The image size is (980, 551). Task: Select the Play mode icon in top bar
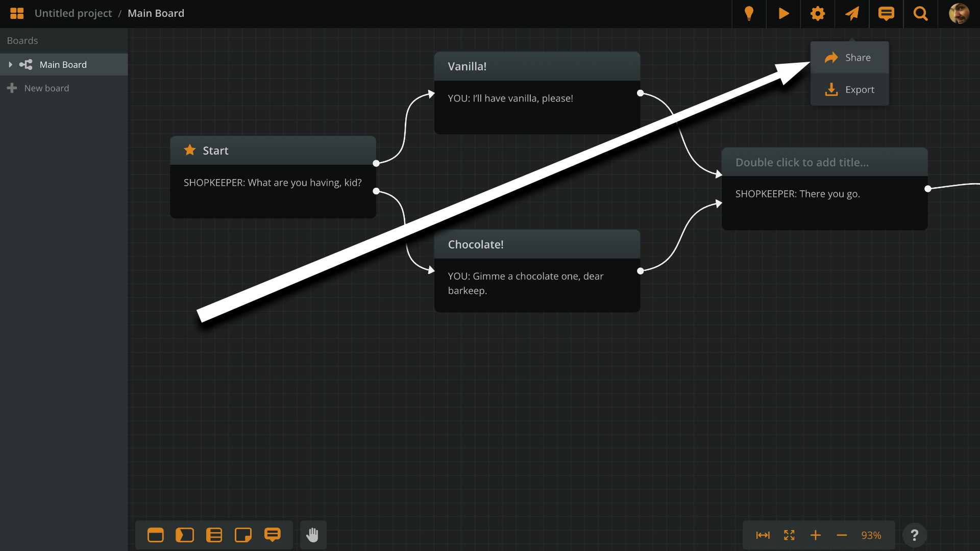click(783, 14)
